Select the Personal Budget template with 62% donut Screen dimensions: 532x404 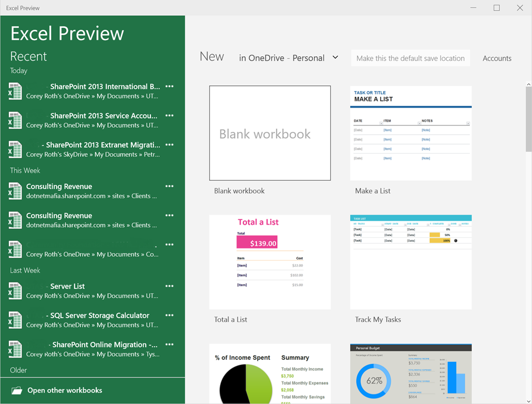tap(411, 373)
